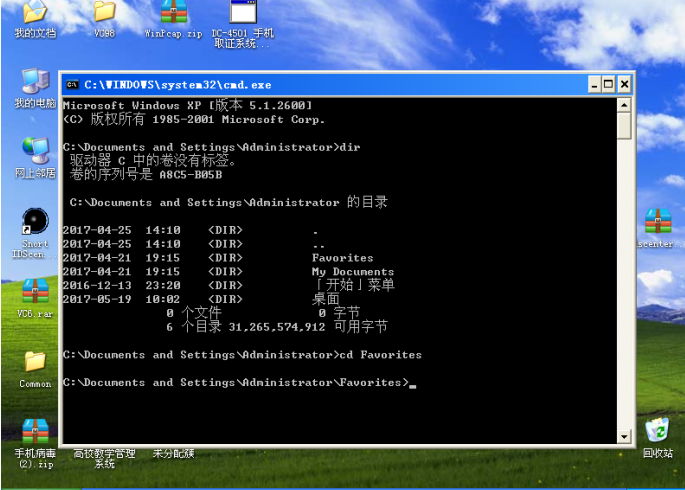Select the DC-4501 手机取证系统 desktop shortcut

243,12
